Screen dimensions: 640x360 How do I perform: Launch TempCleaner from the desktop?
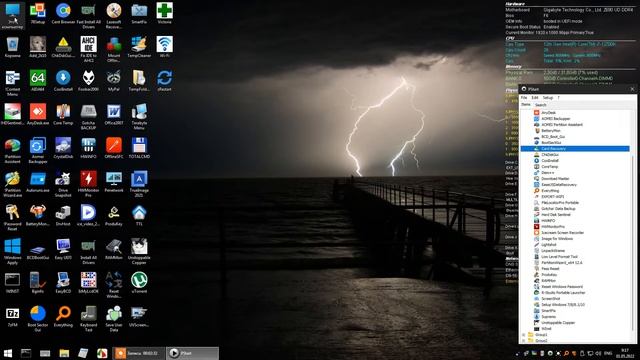(139, 47)
